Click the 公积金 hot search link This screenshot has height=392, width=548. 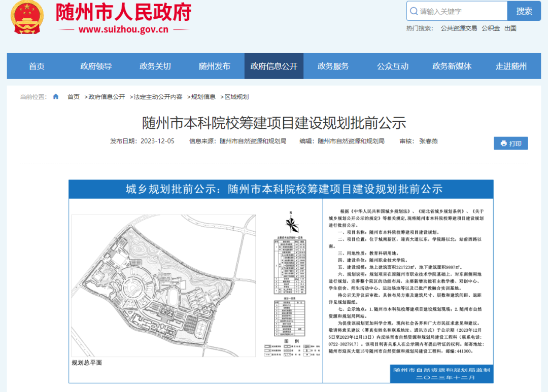pyautogui.click(x=491, y=28)
